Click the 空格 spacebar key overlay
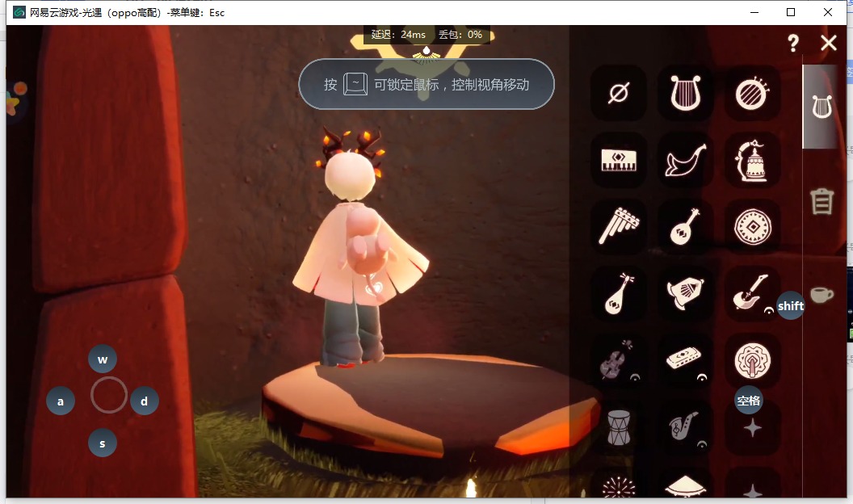The height and width of the screenshot is (504, 853). [749, 401]
